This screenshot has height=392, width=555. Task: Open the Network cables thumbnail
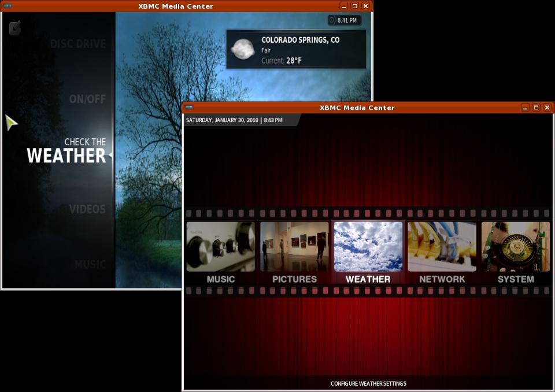442,247
